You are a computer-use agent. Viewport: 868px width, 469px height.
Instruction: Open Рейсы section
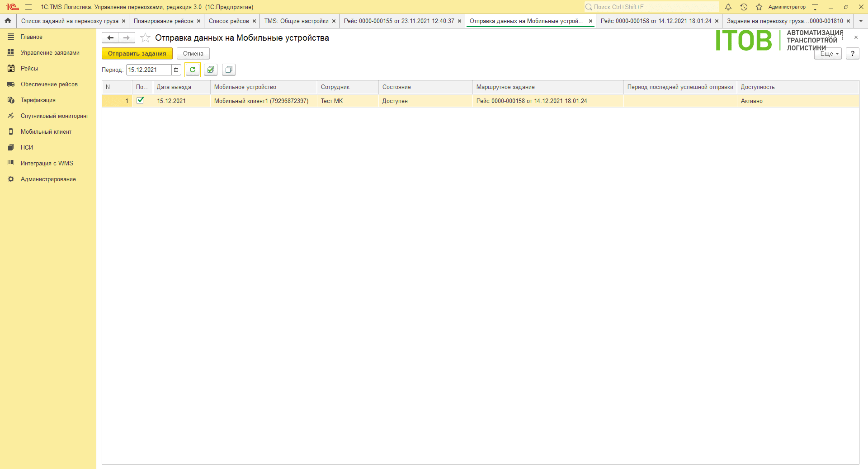point(48,69)
